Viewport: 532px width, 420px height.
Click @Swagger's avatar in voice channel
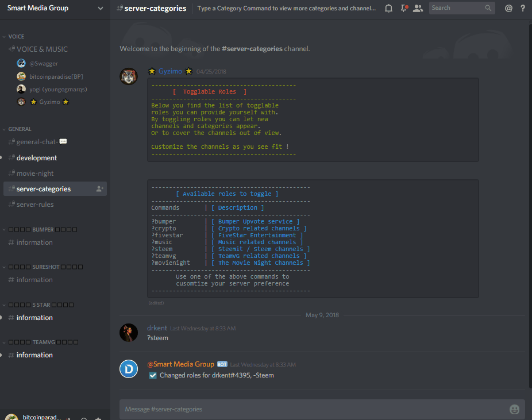(21, 63)
